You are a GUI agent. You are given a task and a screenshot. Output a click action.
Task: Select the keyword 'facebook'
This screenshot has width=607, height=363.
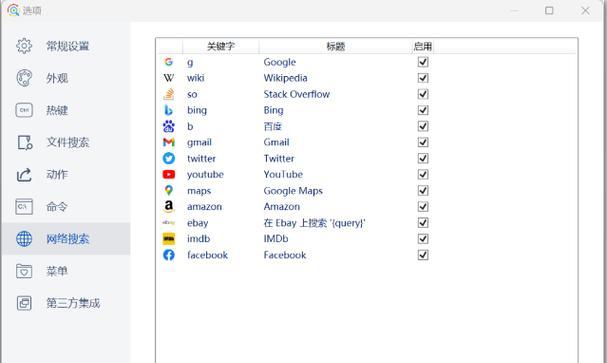207,255
